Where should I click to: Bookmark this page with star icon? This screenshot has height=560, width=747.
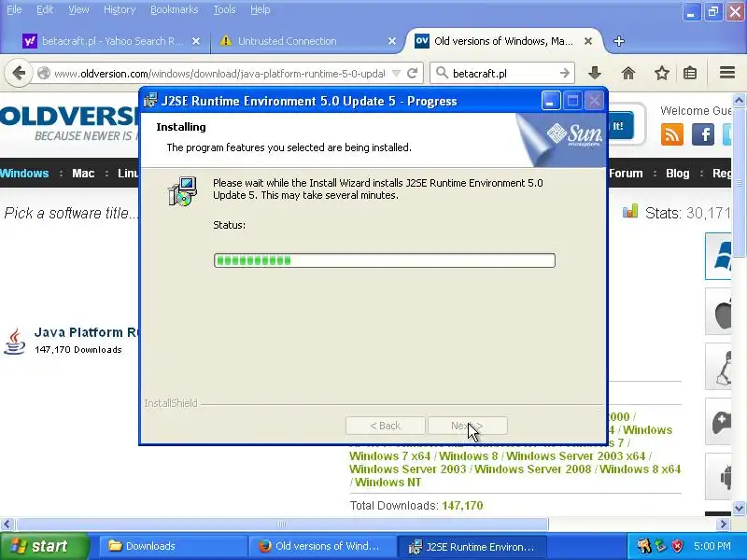coord(661,73)
